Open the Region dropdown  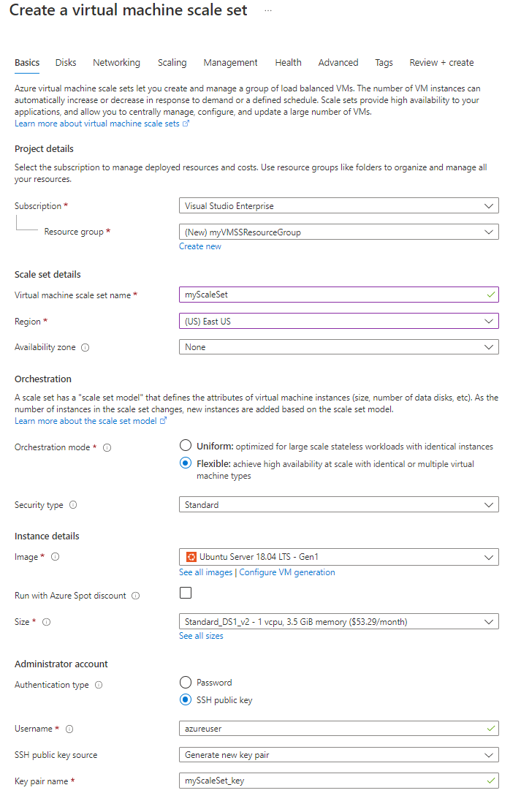(339, 321)
